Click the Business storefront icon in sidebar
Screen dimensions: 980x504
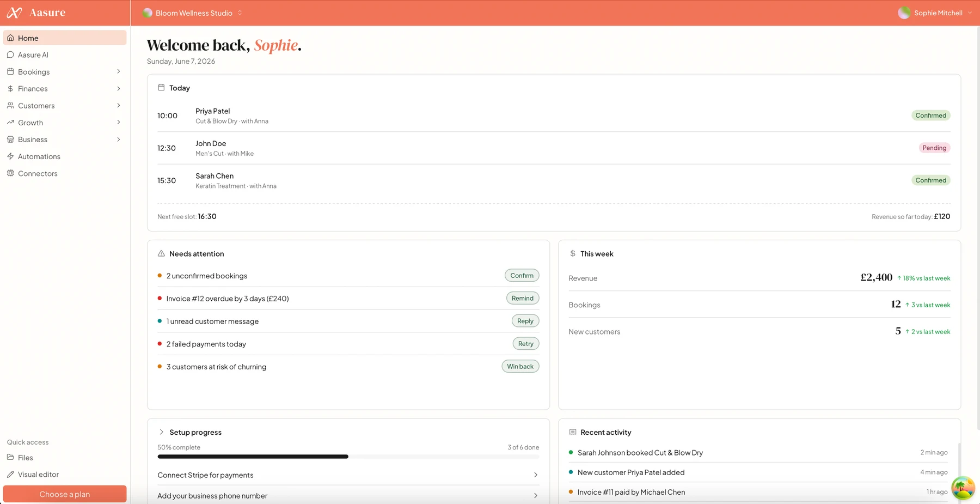pyautogui.click(x=10, y=139)
